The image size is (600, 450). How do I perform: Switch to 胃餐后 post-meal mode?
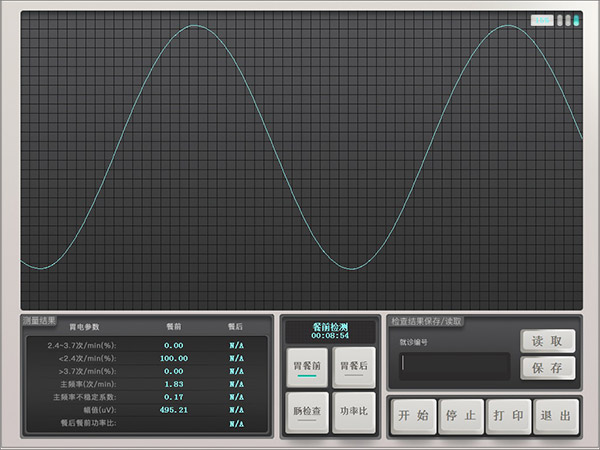(354, 367)
